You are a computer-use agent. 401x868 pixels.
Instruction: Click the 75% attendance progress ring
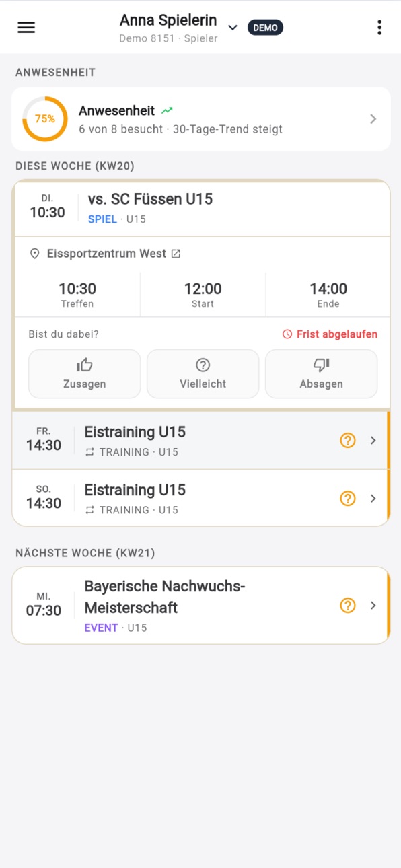[45, 119]
